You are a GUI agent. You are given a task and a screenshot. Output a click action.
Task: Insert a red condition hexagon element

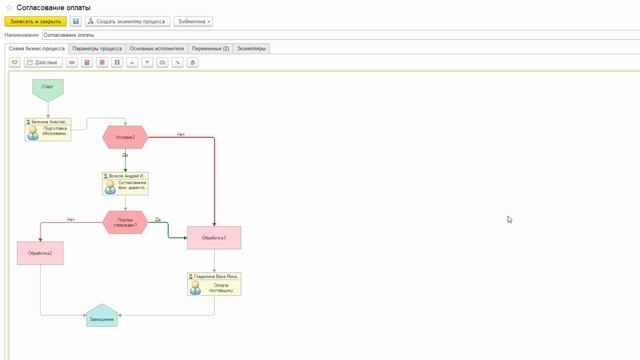coord(72,62)
